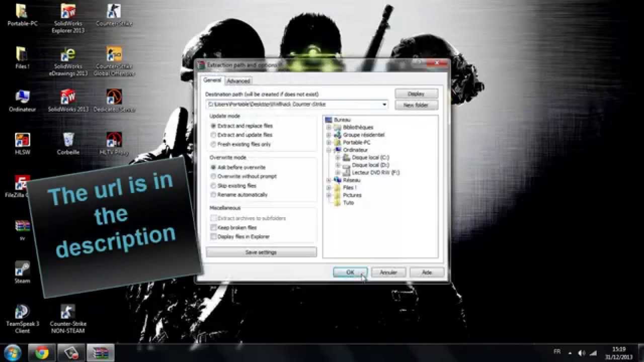Choose 'Rename automatically' option
Viewport: 644px width, 362px height.
tap(239, 195)
